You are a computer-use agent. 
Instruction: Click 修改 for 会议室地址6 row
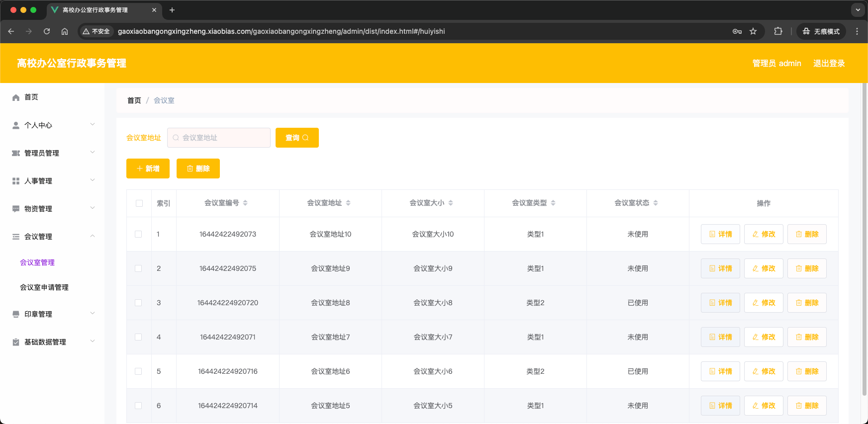(x=764, y=371)
